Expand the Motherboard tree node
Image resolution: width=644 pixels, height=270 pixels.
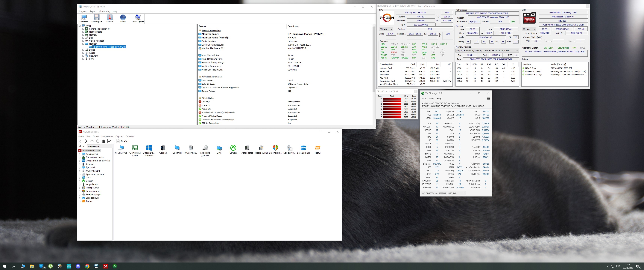click(83, 32)
